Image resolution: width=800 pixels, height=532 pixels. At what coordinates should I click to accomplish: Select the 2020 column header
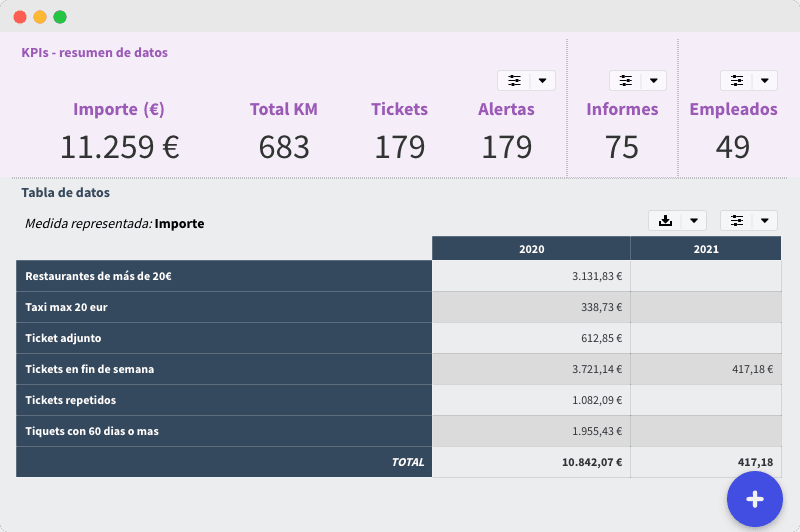(531, 248)
